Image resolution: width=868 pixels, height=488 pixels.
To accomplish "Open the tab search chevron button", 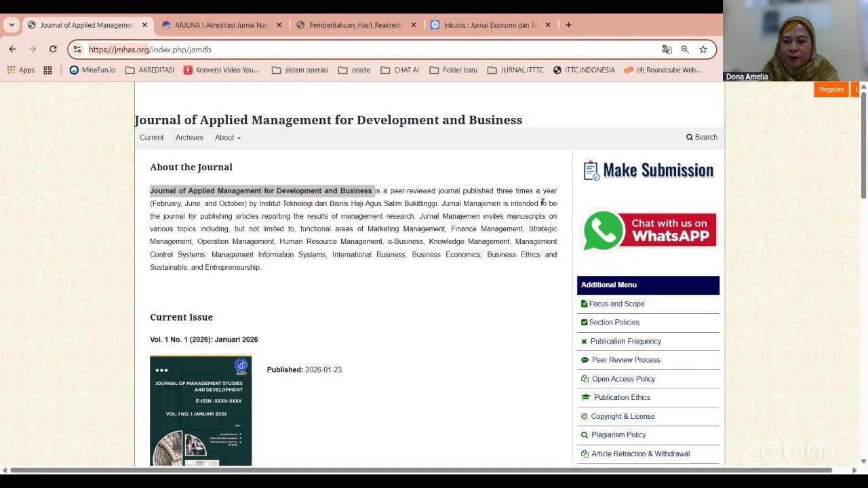I will click(12, 25).
